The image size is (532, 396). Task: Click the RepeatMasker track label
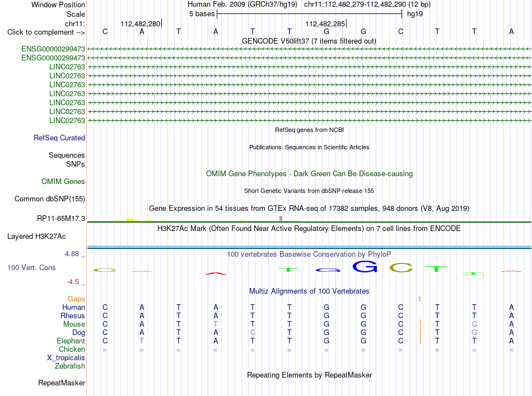[62, 383]
